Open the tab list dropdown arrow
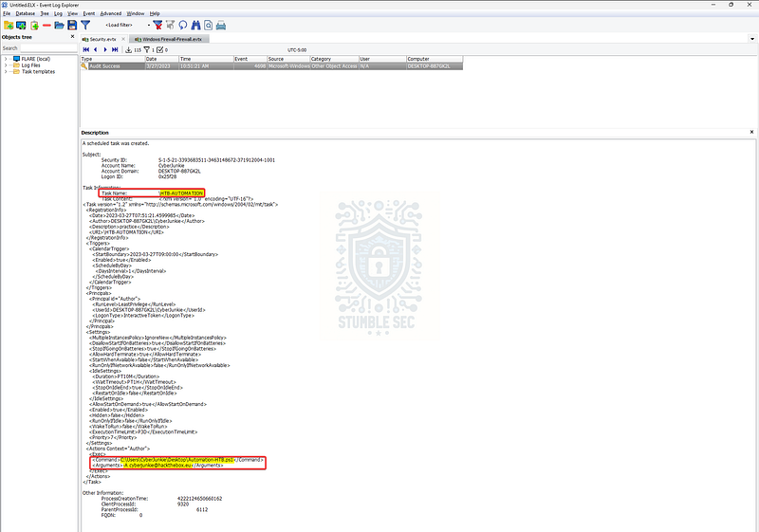 click(x=752, y=39)
